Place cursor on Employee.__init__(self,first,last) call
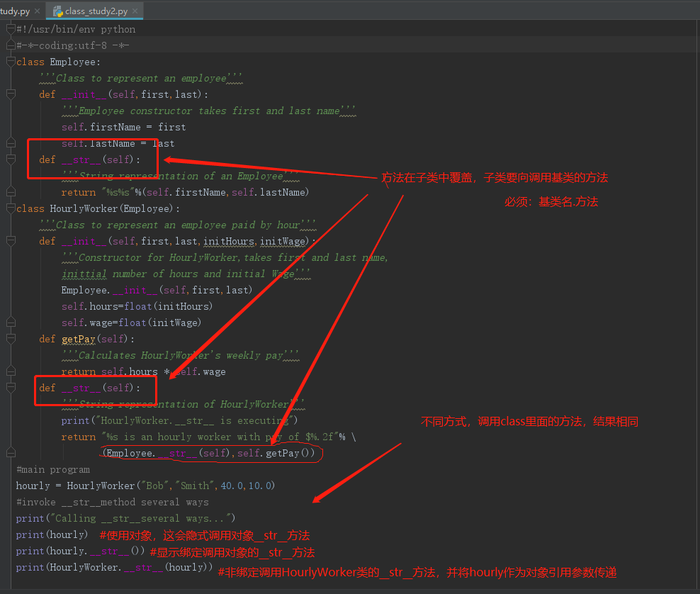The image size is (700, 594). pyautogui.click(x=157, y=291)
